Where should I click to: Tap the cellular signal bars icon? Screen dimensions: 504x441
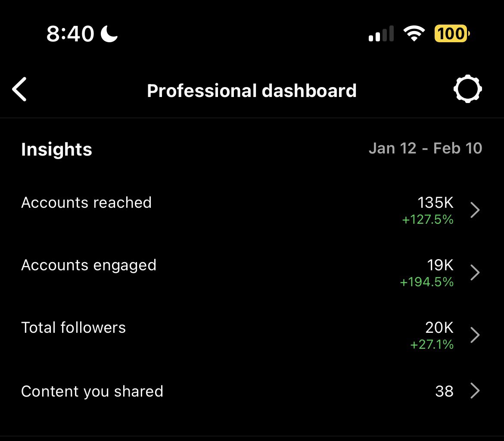pos(381,34)
